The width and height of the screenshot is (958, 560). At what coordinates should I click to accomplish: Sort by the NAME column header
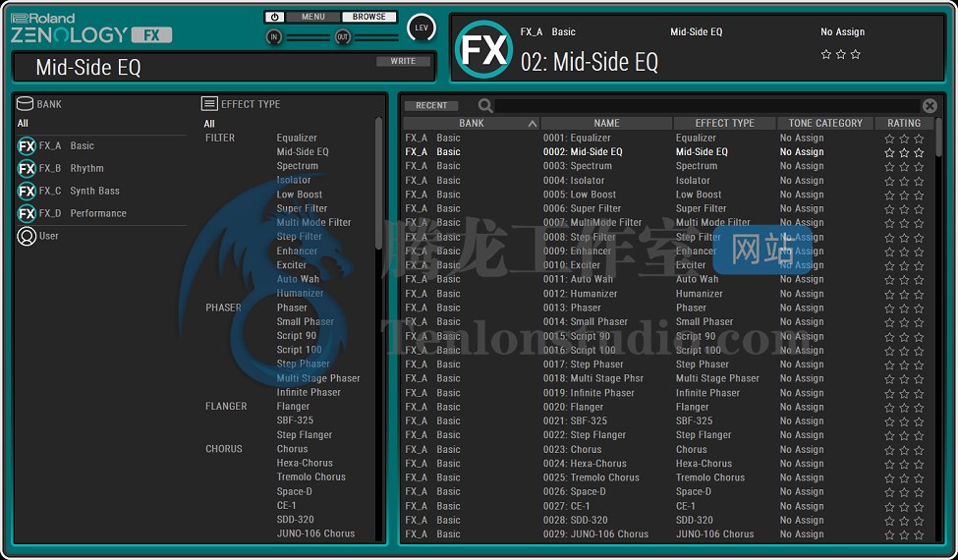click(x=606, y=124)
